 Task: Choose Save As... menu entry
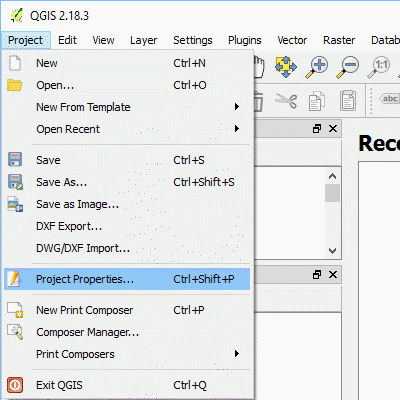(127, 182)
